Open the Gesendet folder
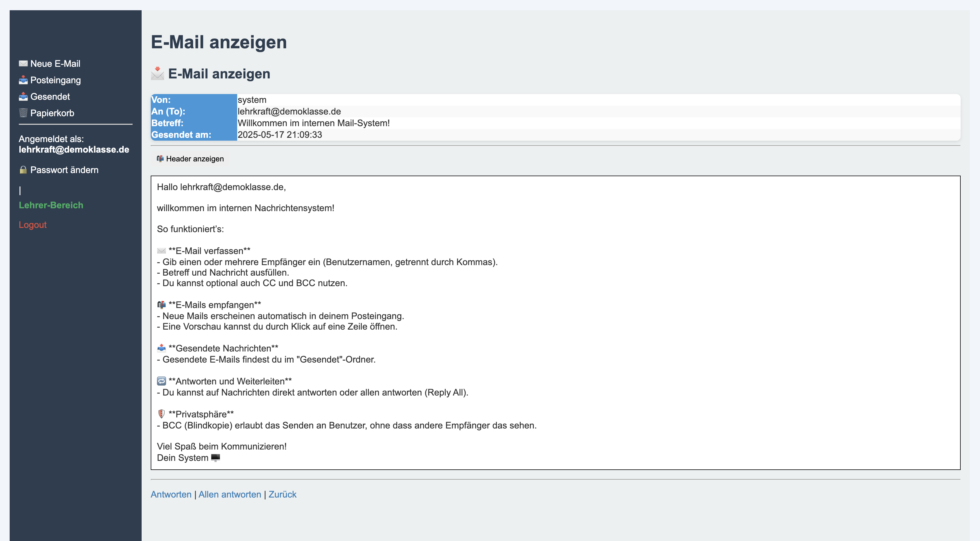The height and width of the screenshot is (541, 980). coord(50,97)
